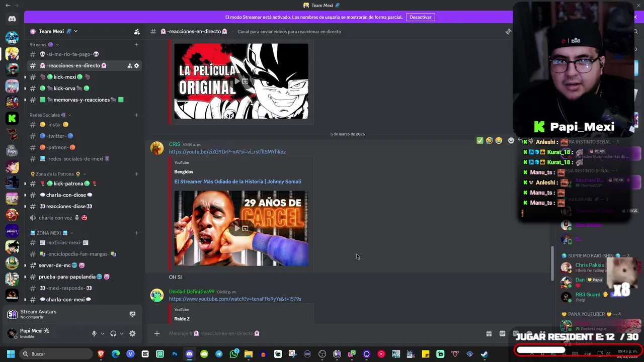Open the kick-patrona channel
Image resolution: width=644 pixels, height=362 pixels.
click(84, 184)
